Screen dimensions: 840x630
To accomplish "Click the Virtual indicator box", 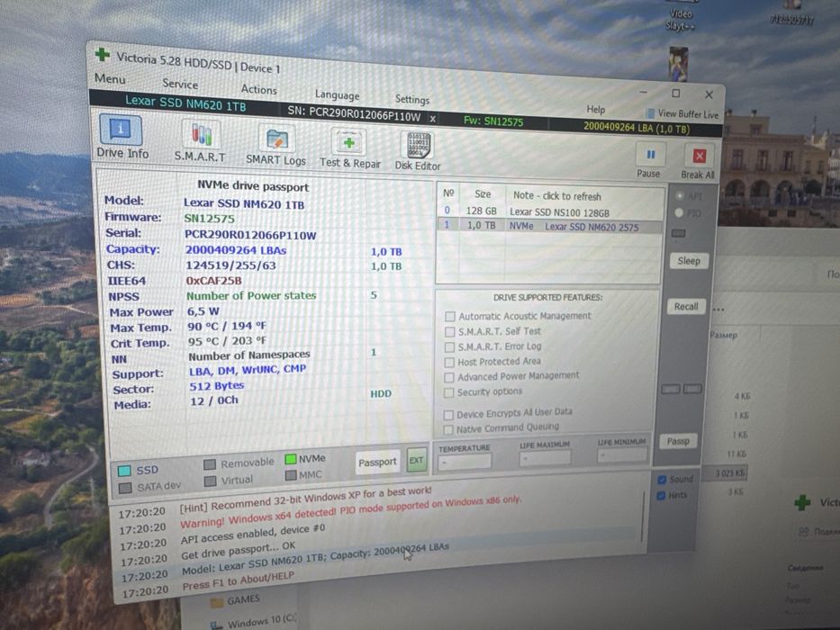I will tap(210, 481).
